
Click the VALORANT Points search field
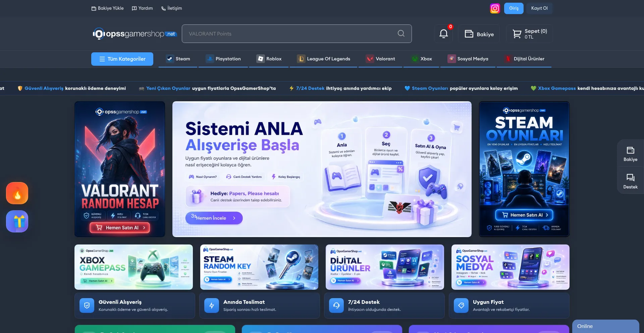[x=297, y=34]
